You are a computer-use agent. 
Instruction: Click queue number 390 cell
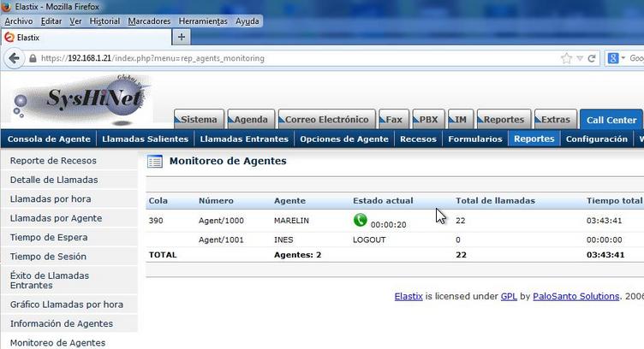click(x=156, y=220)
